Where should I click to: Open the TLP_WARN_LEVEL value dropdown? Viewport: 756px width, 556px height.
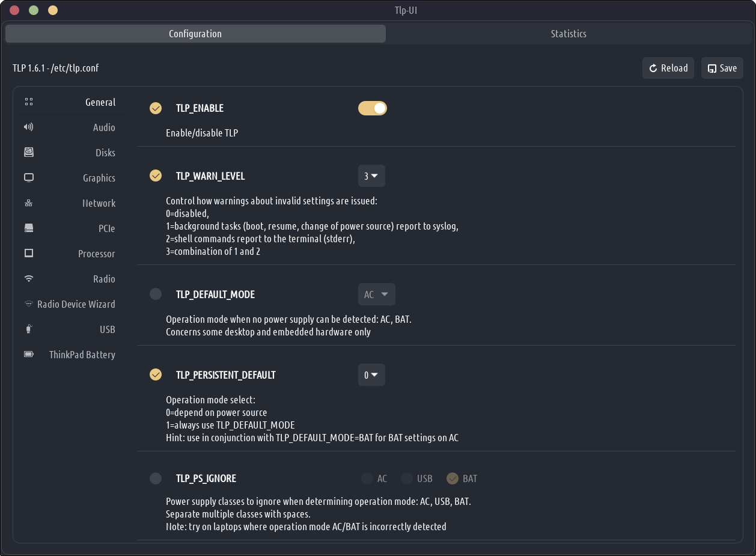(x=371, y=176)
